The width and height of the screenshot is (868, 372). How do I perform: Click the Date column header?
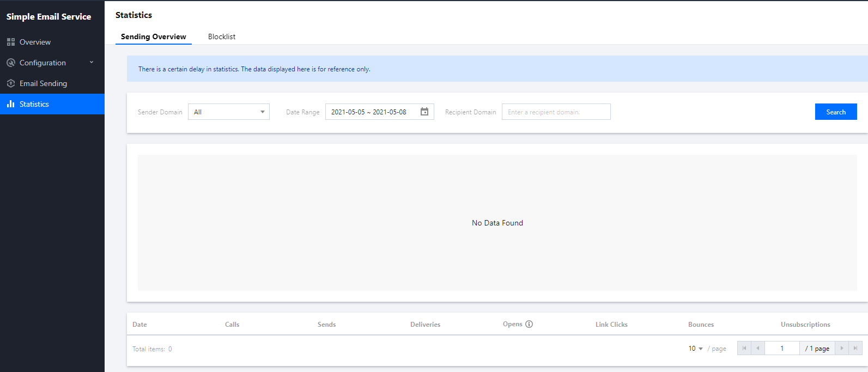click(139, 324)
